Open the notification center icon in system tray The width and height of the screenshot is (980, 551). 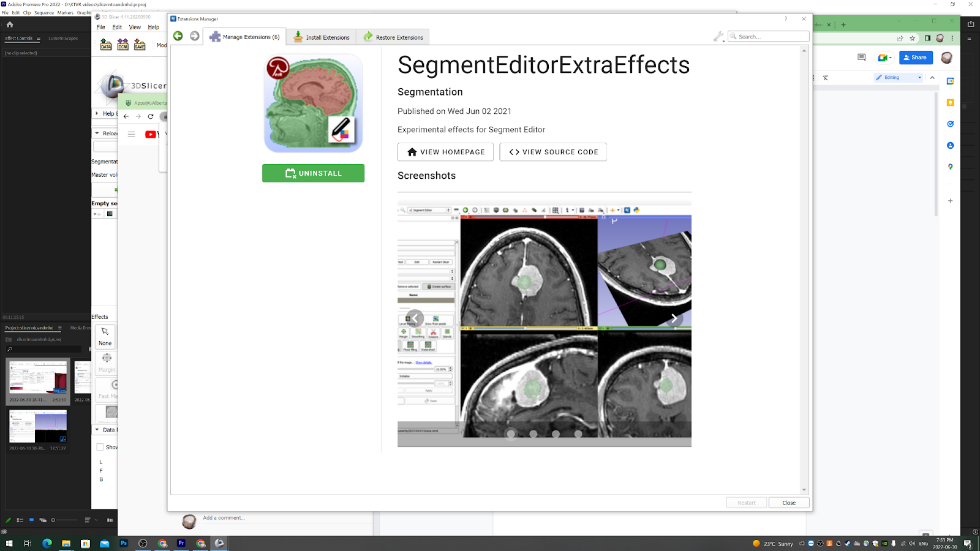968,543
